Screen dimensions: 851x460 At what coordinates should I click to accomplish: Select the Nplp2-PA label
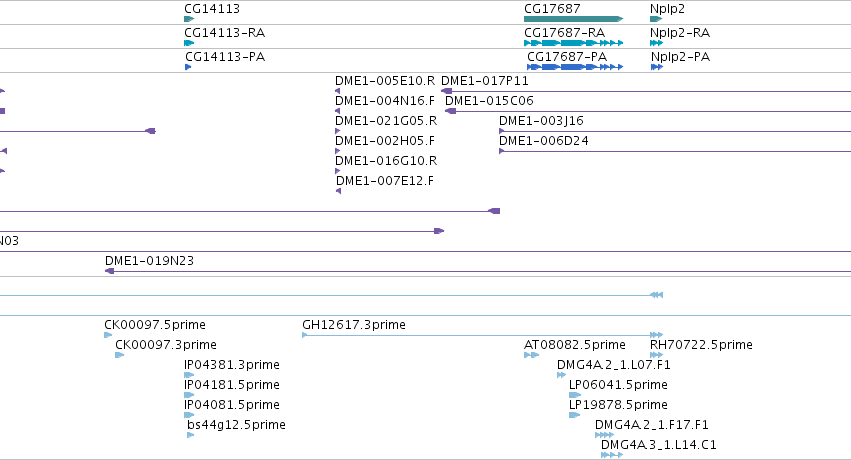click(x=680, y=56)
